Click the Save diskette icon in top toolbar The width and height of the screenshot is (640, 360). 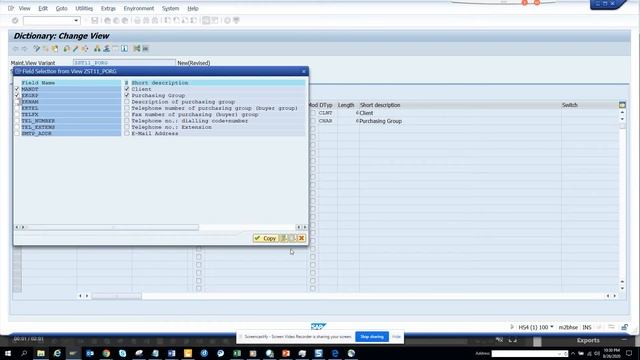[x=95, y=20]
